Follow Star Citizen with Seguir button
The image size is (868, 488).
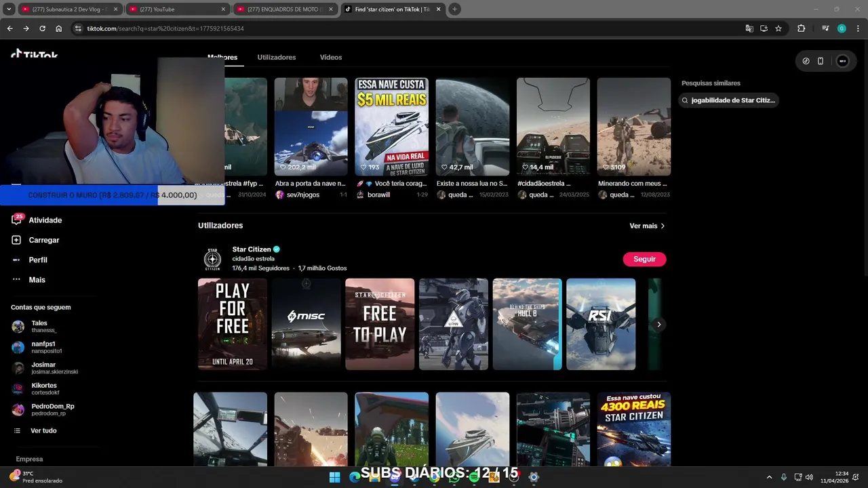pos(644,259)
